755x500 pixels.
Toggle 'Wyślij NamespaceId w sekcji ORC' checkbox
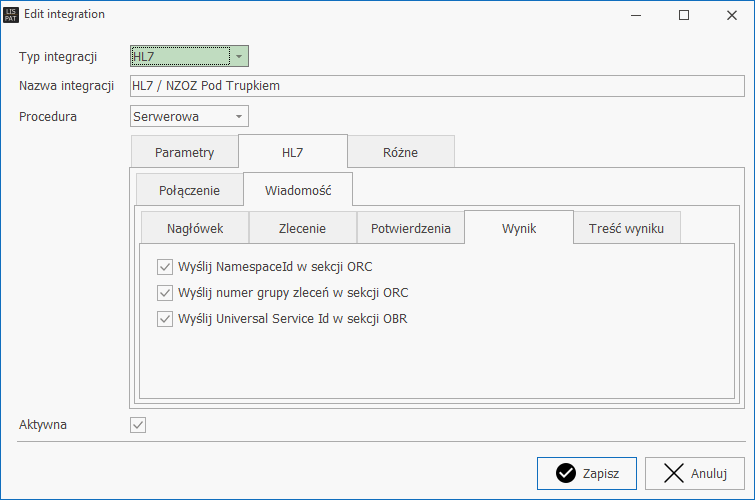point(165,267)
